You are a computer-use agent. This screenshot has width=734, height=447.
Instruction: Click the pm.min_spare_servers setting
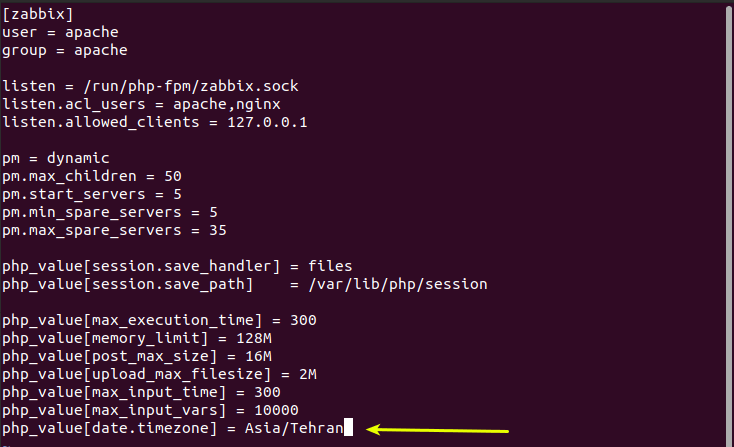pos(92,213)
